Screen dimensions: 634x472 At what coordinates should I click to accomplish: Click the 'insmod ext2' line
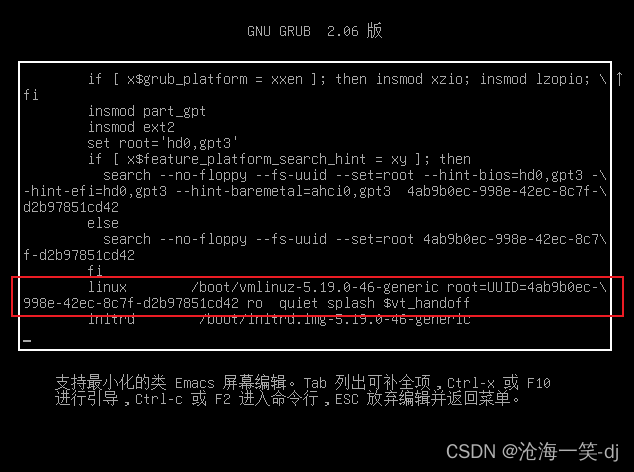point(131,127)
